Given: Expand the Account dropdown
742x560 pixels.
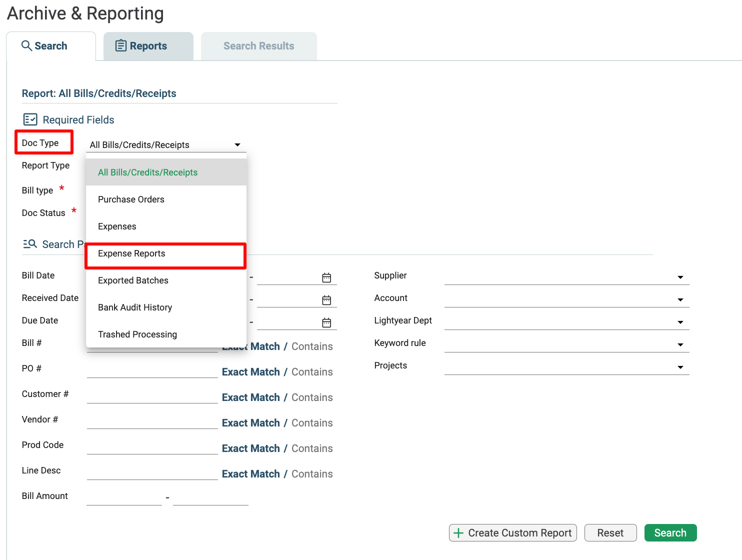Looking at the screenshot, I should (x=566, y=299).
